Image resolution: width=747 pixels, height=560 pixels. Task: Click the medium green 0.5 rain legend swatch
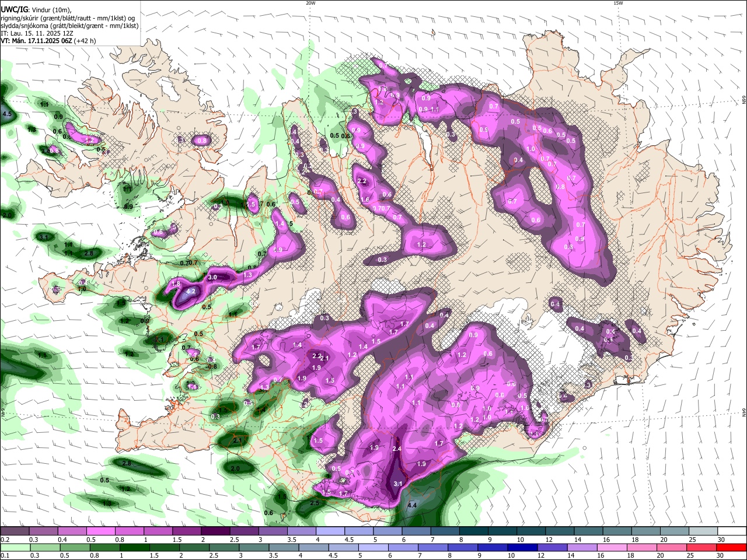[x=74, y=547]
